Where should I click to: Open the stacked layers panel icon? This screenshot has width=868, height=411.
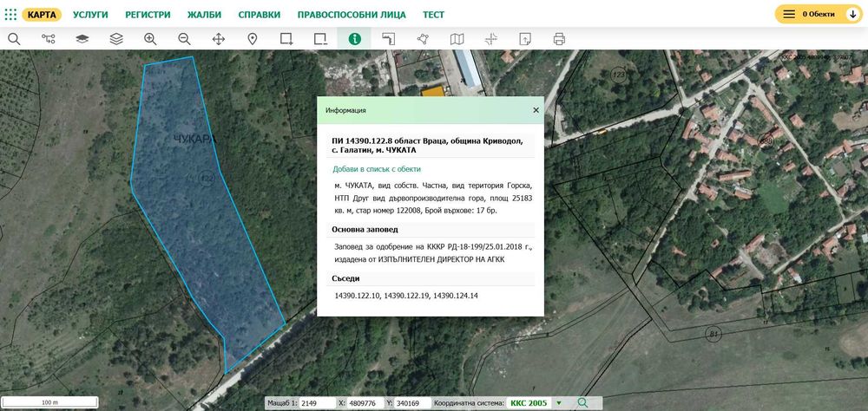click(116, 39)
